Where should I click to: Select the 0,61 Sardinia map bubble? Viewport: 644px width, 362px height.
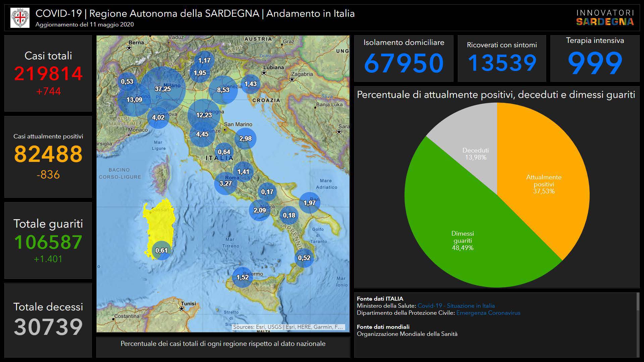161,250
